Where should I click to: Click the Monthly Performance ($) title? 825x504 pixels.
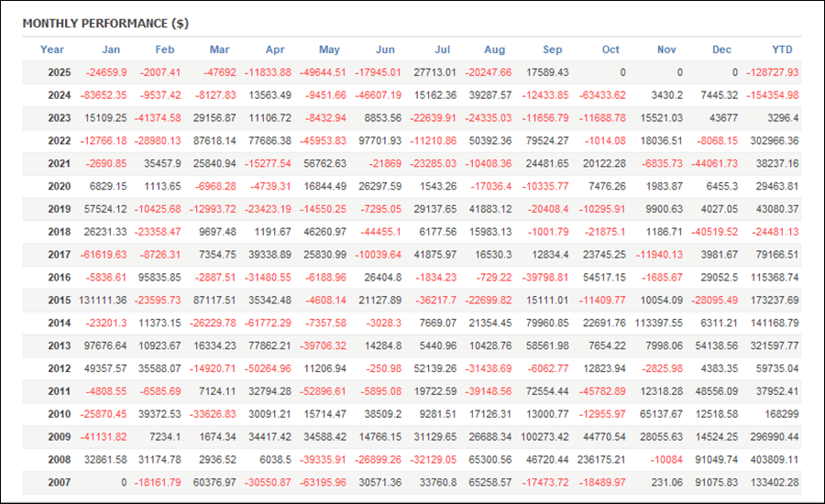pos(105,23)
